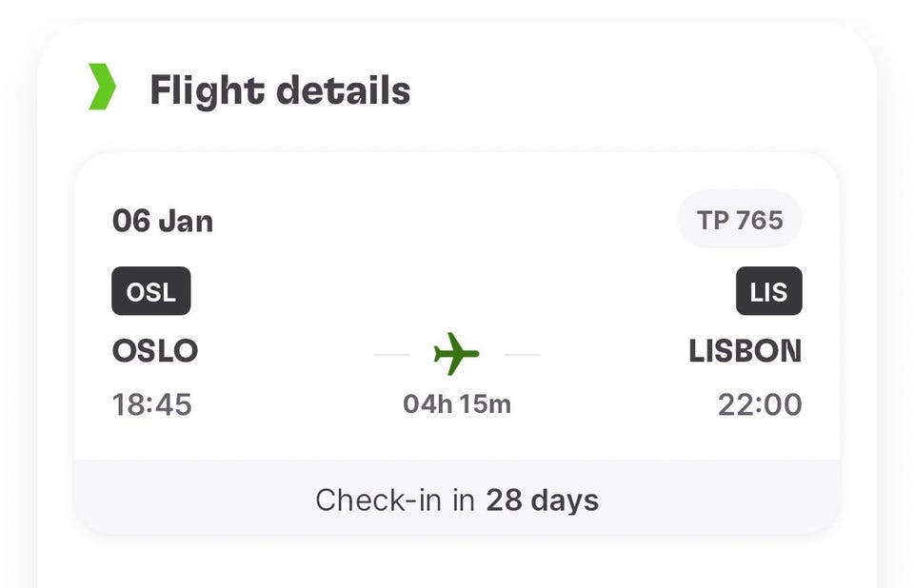Click the bold 28 days countdown text
This screenshot has height=588, width=914.
[542, 500]
